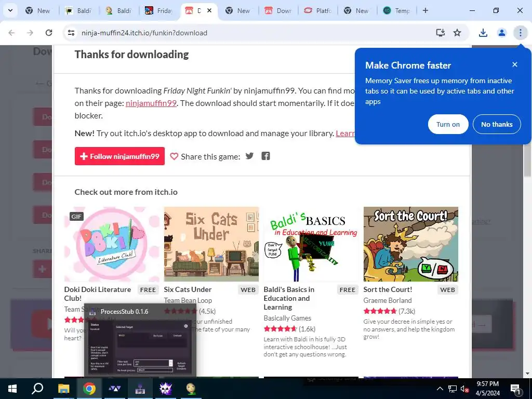This screenshot has height=399, width=532.
Task: Click the Baldi head taskbar icon
Action: pyautogui.click(x=191, y=389)
